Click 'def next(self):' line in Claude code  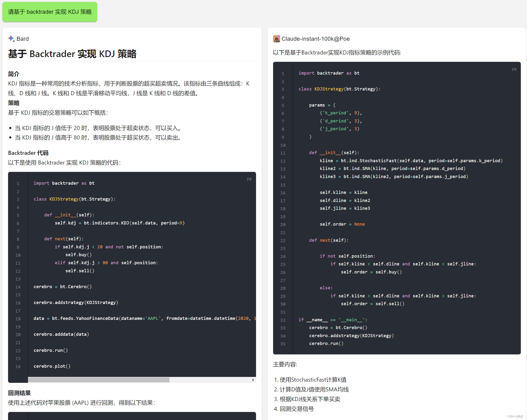[x=329, y=240]
